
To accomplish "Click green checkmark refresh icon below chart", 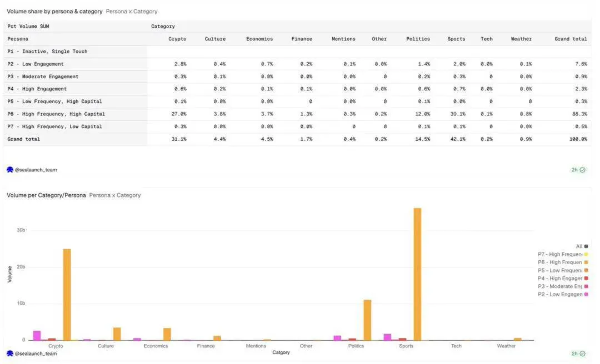I will 582,353.
